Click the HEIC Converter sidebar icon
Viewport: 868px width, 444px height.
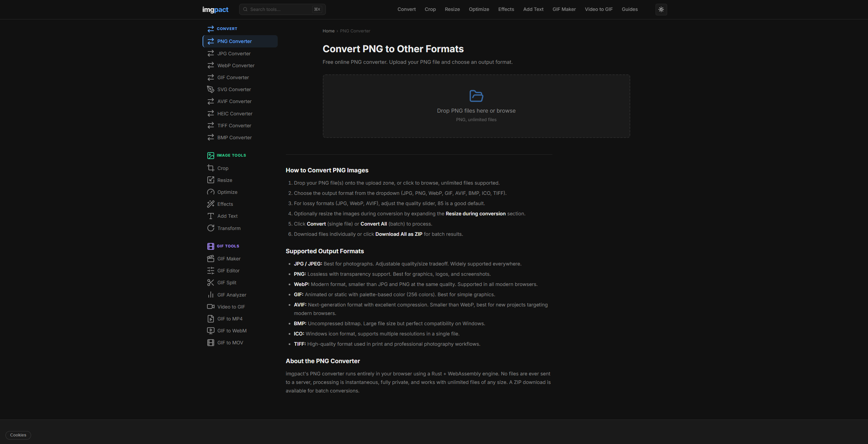click(211, 114)
